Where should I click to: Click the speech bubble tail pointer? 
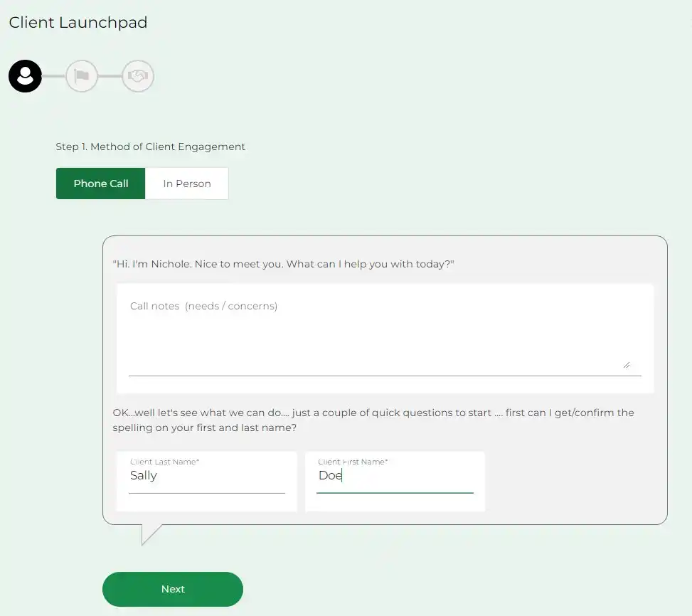tap(149, 533)
